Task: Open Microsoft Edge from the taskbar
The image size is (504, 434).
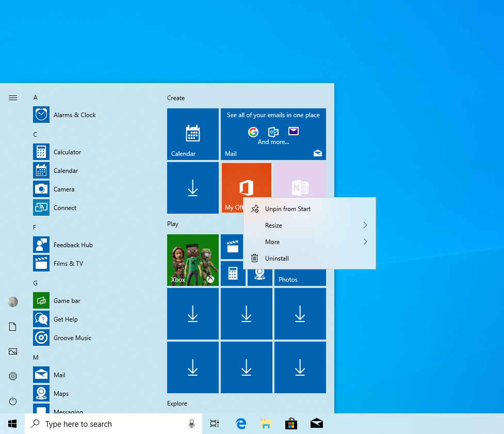Action: click(241, 424)
